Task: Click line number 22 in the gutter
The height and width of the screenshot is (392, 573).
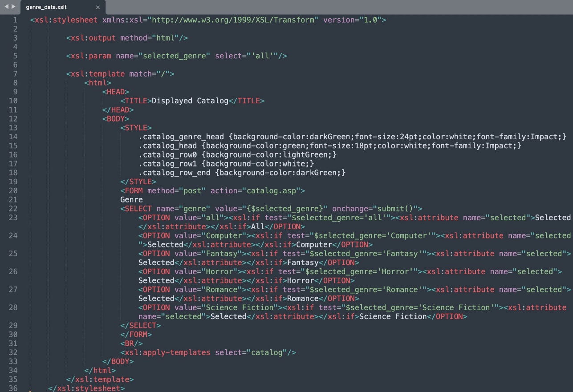Action: pos(13,209)
